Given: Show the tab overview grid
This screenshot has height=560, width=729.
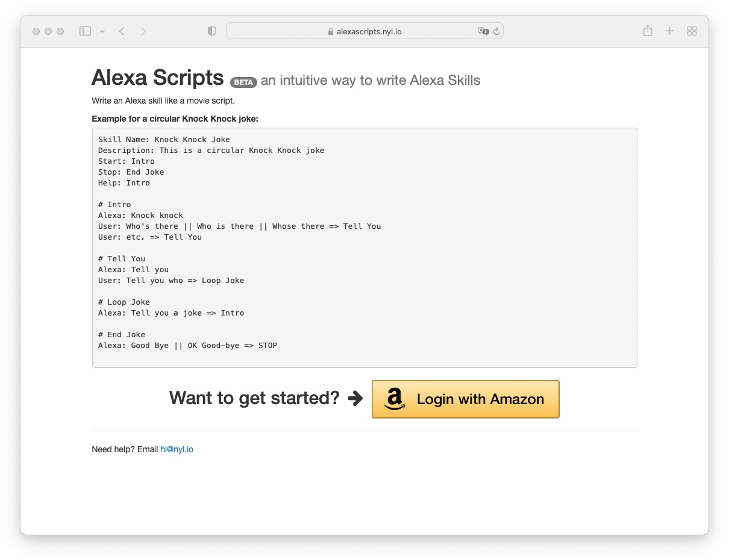Looking at the screenshot, I should [692, 31].
